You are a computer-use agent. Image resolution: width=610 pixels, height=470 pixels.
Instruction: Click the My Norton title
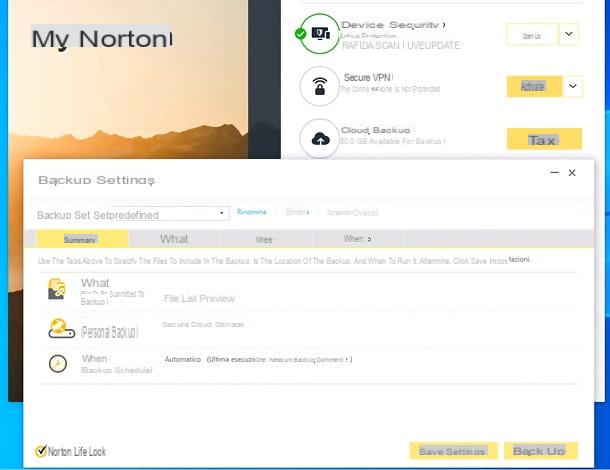(102, 39)
